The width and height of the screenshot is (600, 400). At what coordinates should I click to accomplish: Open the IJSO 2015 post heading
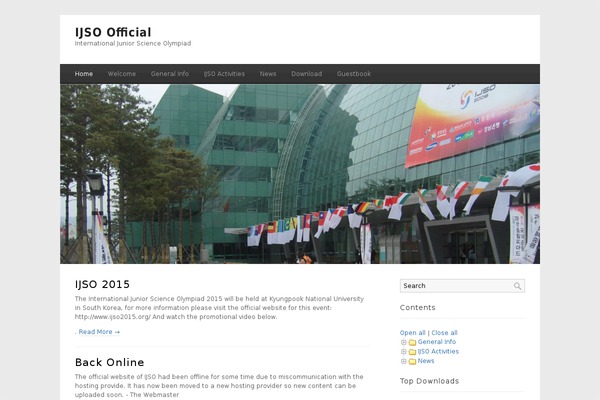point(102,284)
